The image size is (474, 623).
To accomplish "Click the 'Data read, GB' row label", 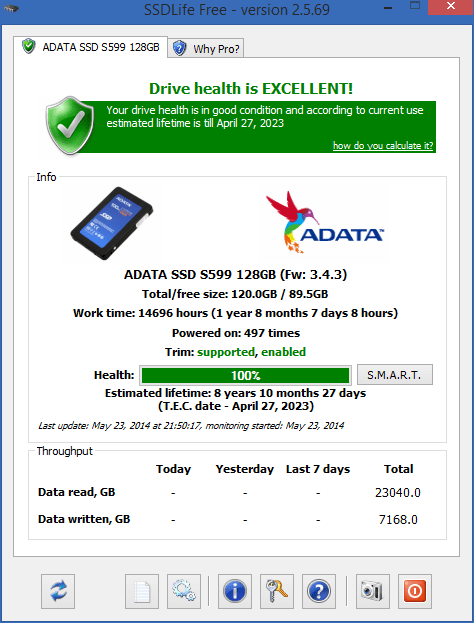I will tap(76, 492).
